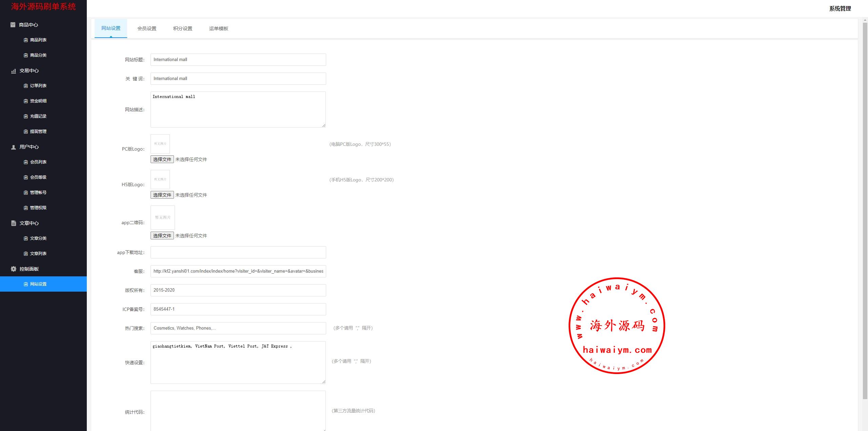Click the page vertical scrollbar
Screen dimensions: 868x431
point(865,210)
